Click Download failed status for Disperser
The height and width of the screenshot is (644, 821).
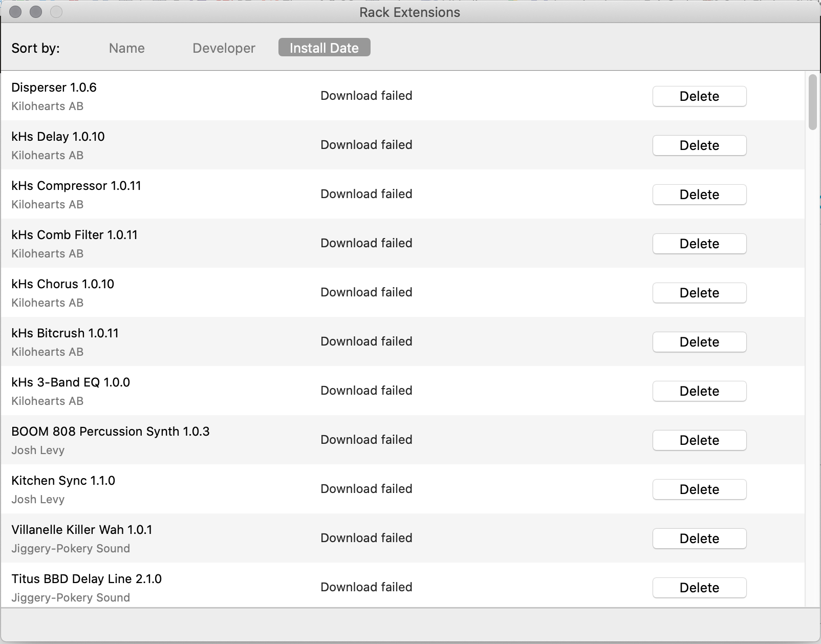coord(366,96)
